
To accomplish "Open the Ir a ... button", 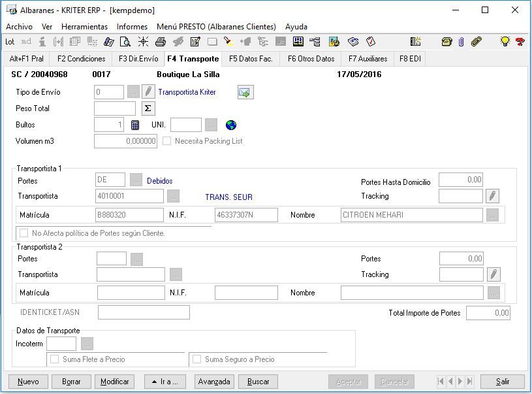I will [x=165, y=382].
